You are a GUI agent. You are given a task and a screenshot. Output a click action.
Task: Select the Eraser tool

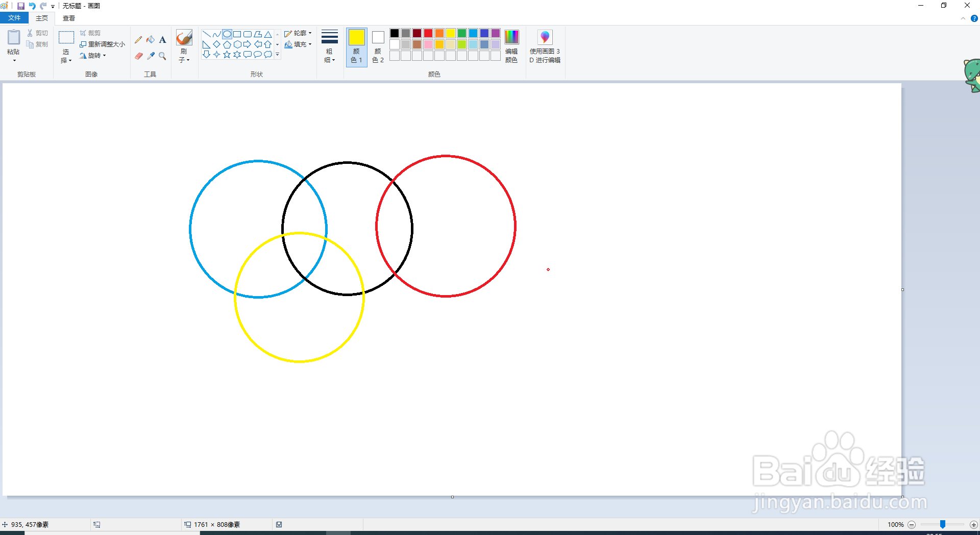pos(138,56)
